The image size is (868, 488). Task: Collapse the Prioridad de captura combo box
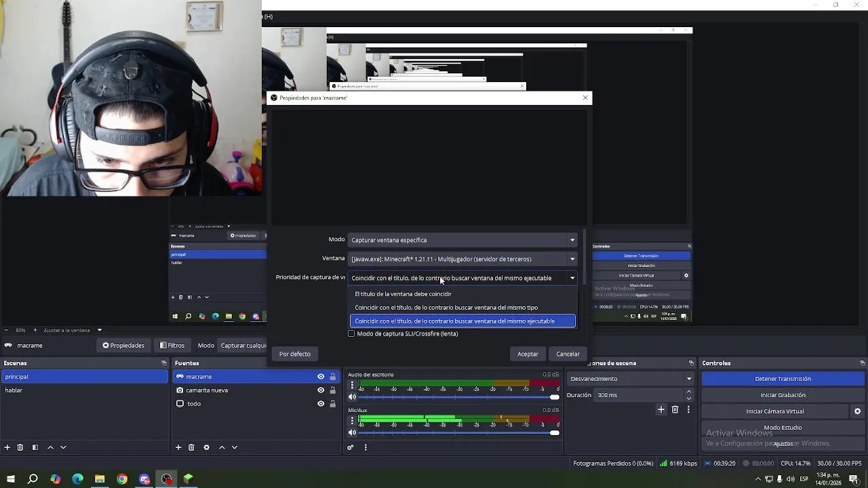(x=462, y=278)
